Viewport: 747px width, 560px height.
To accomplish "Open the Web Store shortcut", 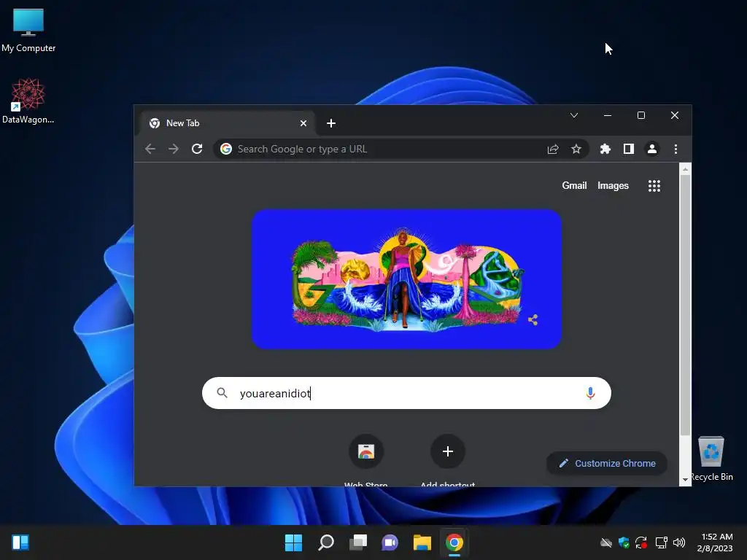I will pyautogui.click(x=366, y=451).
